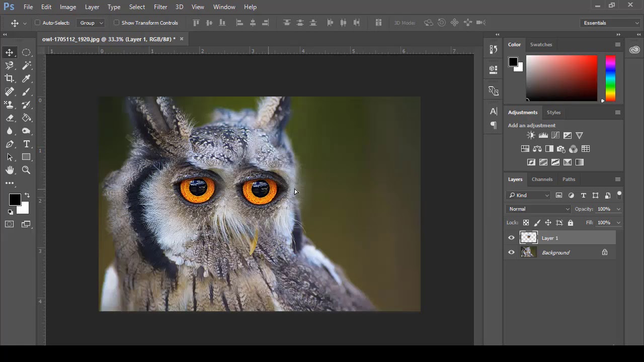644x362 pixels.
Task: Select the History Brush tool
Action: tap(26, 105)
